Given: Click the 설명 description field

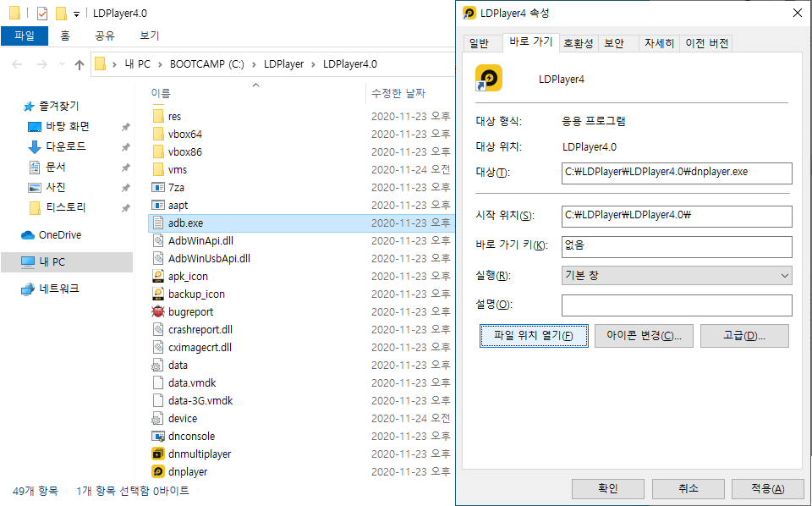Looking at the screenshot, I should click(x=677, y=305).
